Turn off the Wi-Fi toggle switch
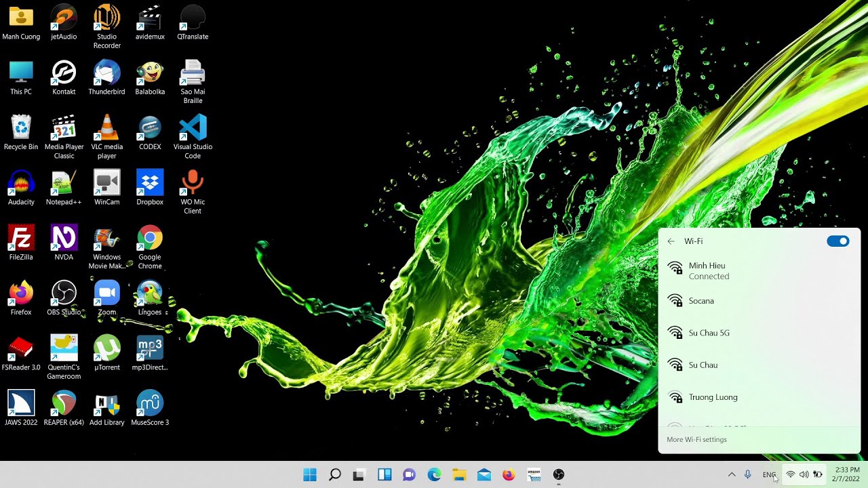This screenshot has width=868, height=488. pyautogui.click(x=838, y=241)
